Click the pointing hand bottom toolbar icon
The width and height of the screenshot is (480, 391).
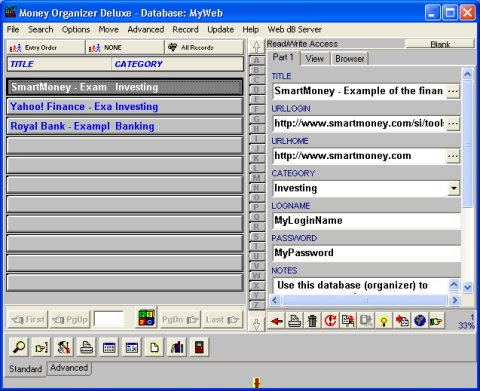click(41, 347)
